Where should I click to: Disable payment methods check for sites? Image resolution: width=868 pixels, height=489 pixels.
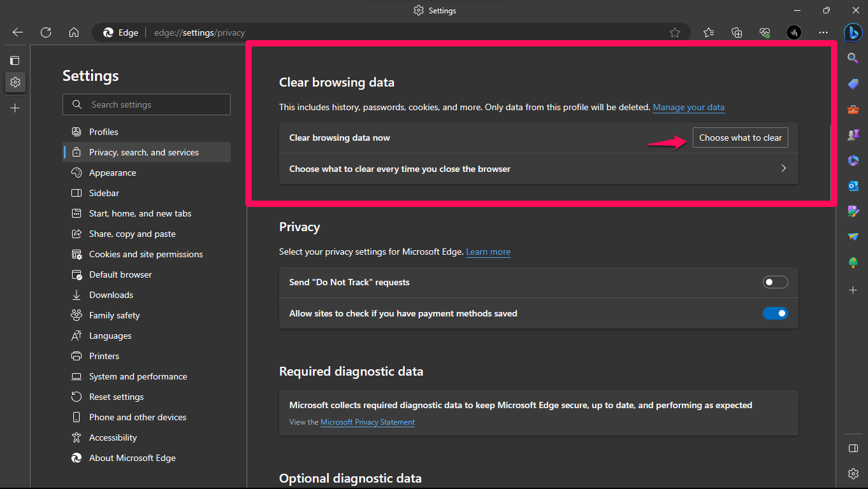coord(775,313)
